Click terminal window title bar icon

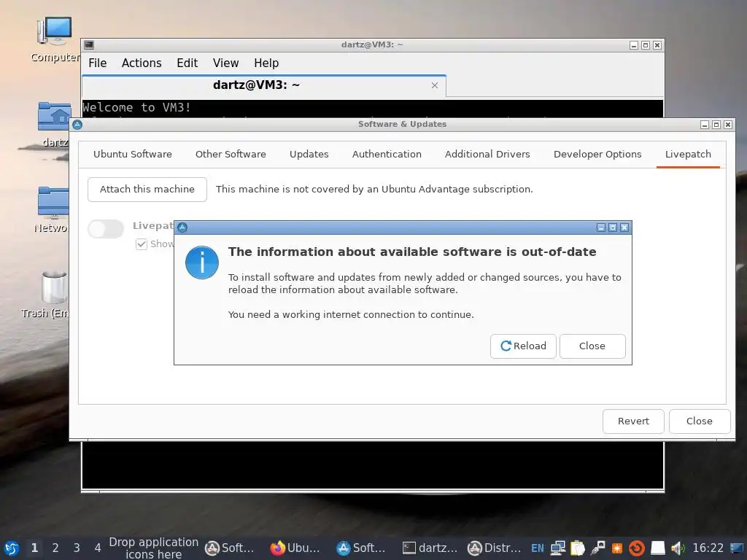coord(89,44)
